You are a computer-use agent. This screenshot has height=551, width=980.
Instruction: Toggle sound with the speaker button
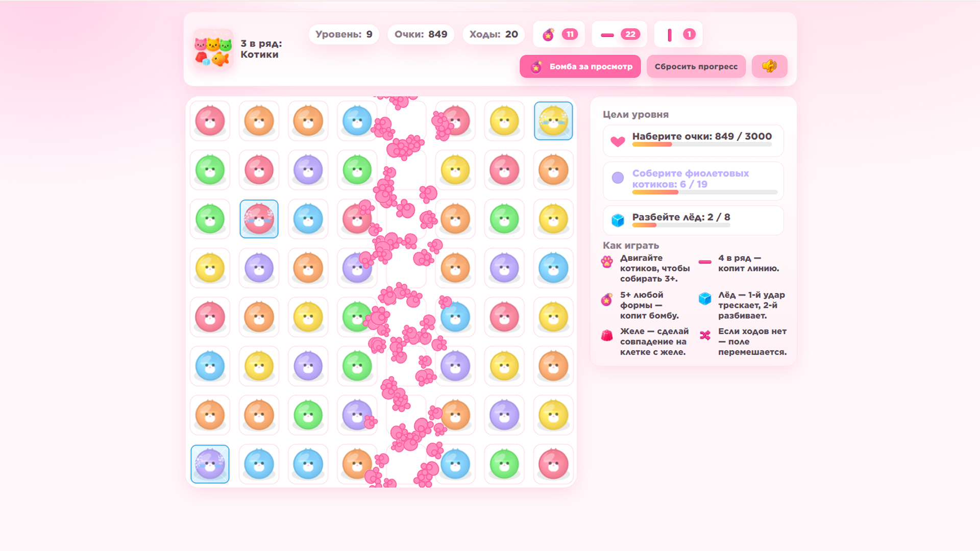[769, 66]
